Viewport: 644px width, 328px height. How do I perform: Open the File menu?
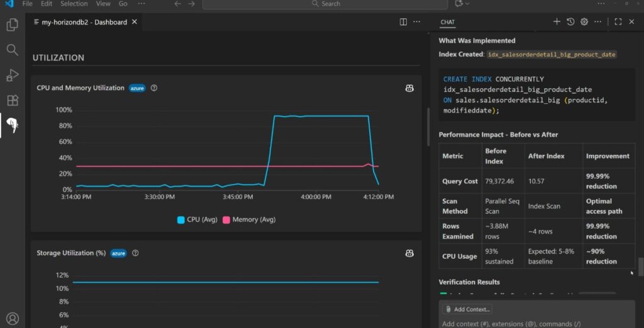tap(28, 4)
